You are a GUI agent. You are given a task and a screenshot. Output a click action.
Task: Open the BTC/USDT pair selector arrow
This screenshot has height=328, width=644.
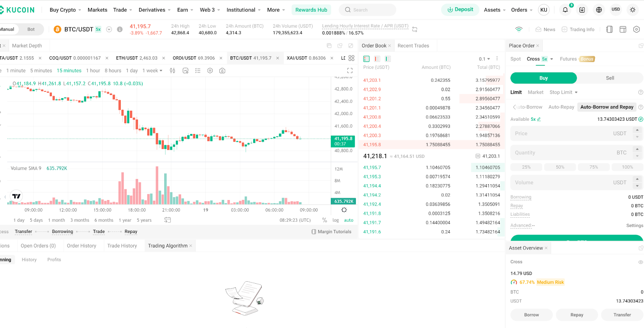coord(109,29)
